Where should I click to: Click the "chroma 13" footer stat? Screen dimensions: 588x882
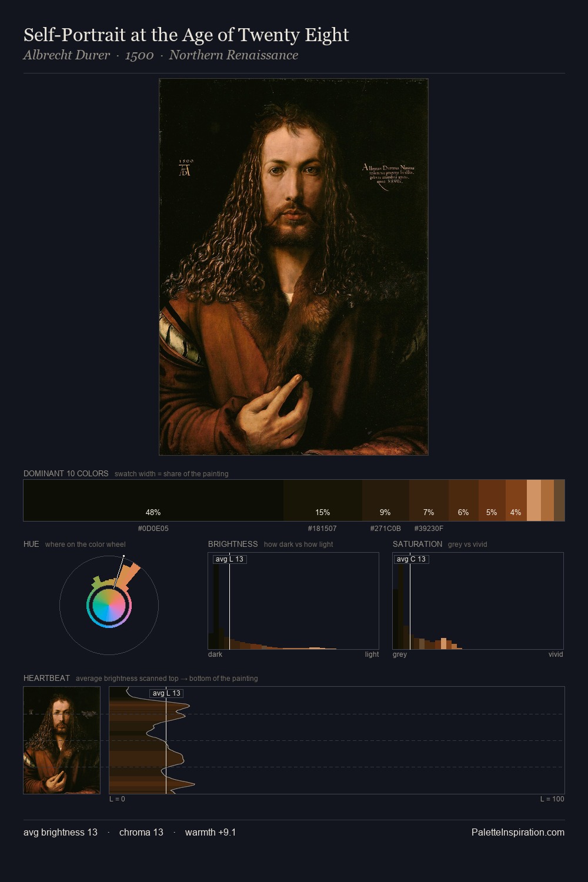click(x=141, y=833)
